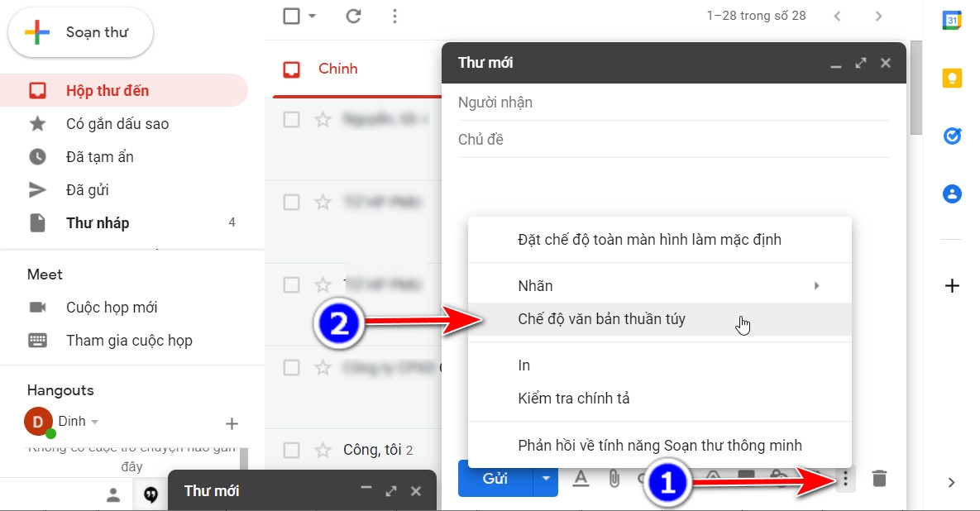The image size is (980, 511).
Task: Select Đặt chế độ toàn màn hình làm mặc định
Action: [x=660, y=240]
